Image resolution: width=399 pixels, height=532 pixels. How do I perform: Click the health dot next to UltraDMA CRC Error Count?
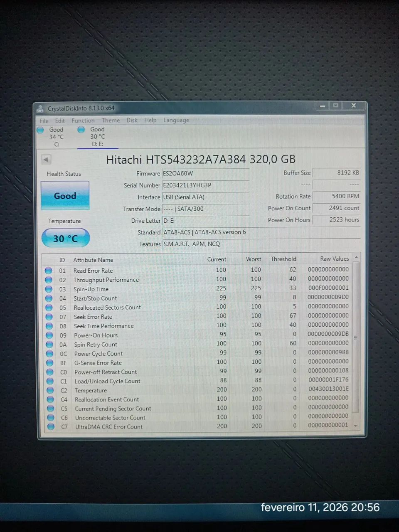tap(50, 426)
